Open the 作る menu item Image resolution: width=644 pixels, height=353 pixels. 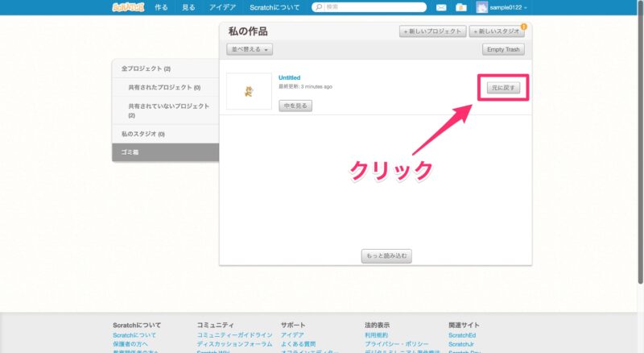[x=161, y=7]
